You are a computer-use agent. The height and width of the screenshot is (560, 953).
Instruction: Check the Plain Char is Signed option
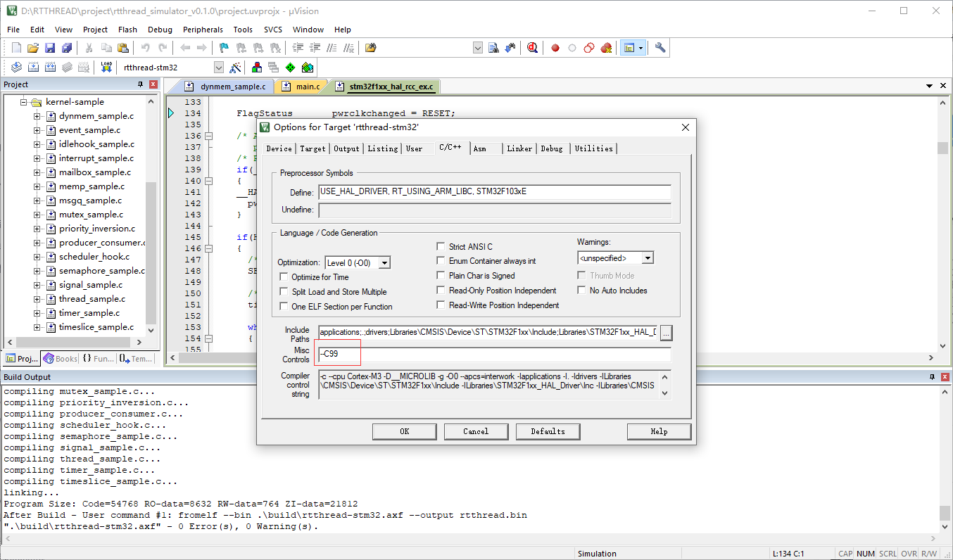[x=441, y=276]
